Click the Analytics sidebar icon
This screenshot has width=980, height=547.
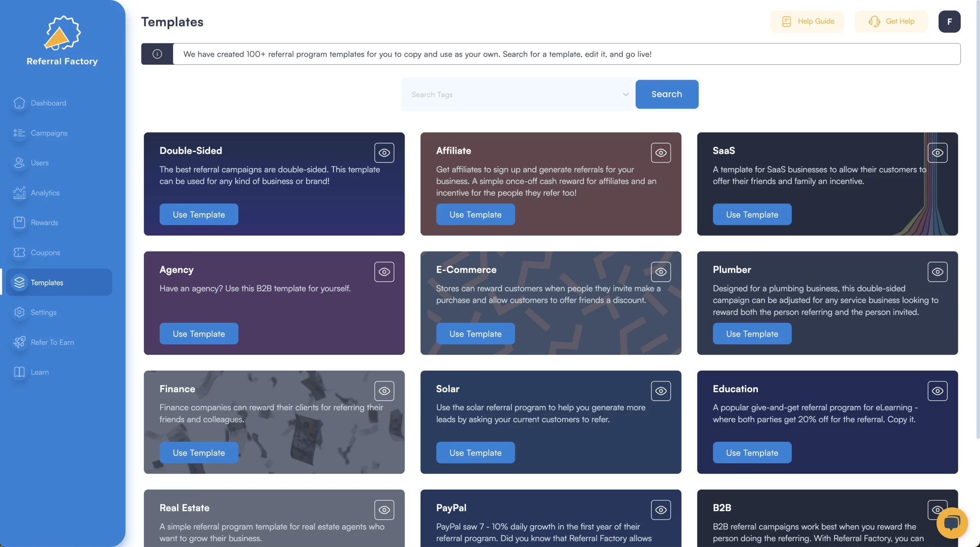[x=19, y=193]
